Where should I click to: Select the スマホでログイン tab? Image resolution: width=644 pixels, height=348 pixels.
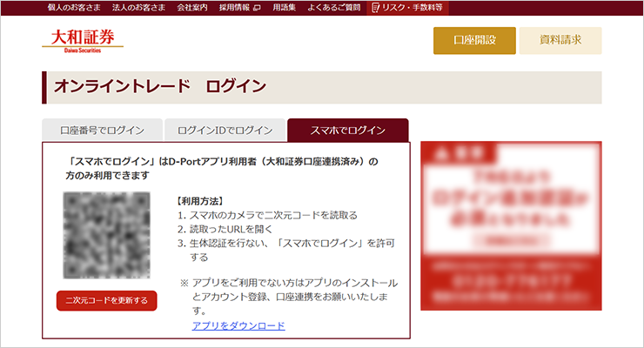[348, 130]
